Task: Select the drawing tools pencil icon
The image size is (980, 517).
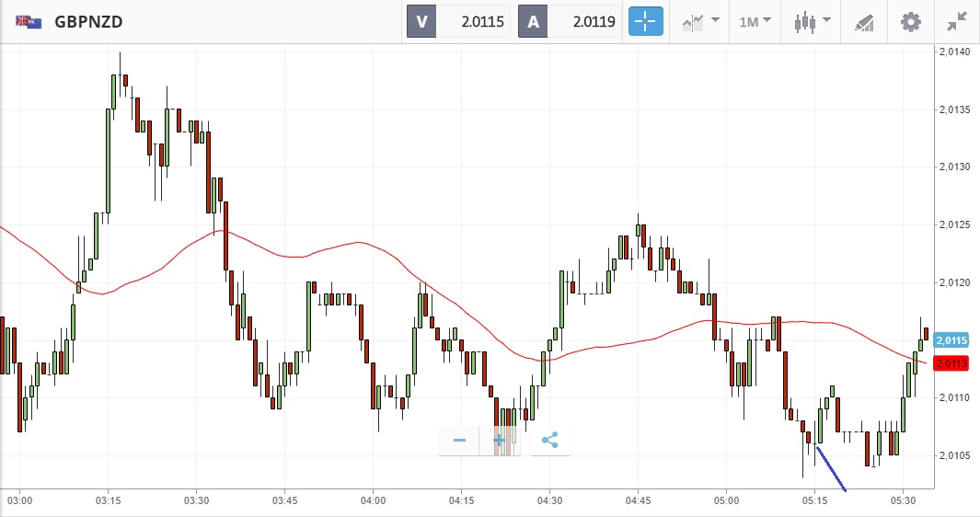Action: tap(864, 21)
